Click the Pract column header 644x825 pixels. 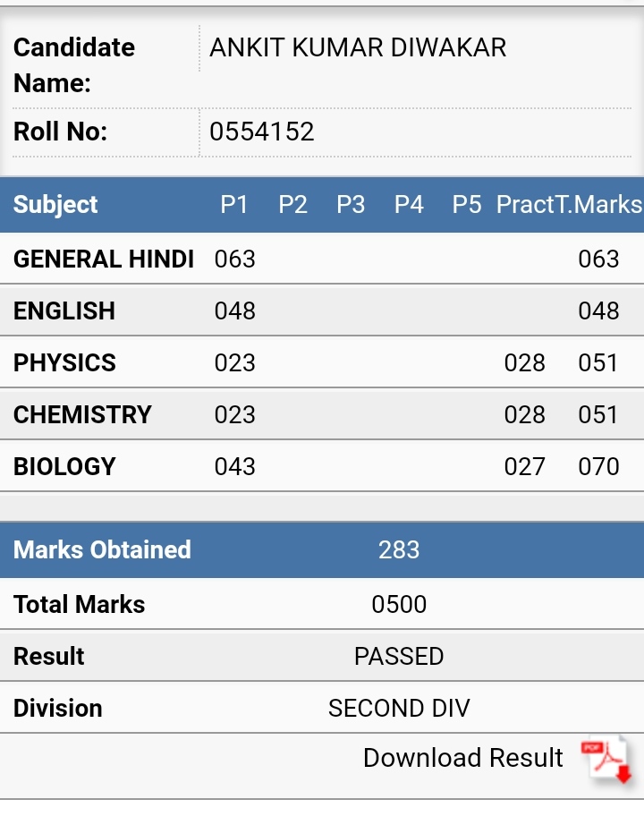coord(524,205)
